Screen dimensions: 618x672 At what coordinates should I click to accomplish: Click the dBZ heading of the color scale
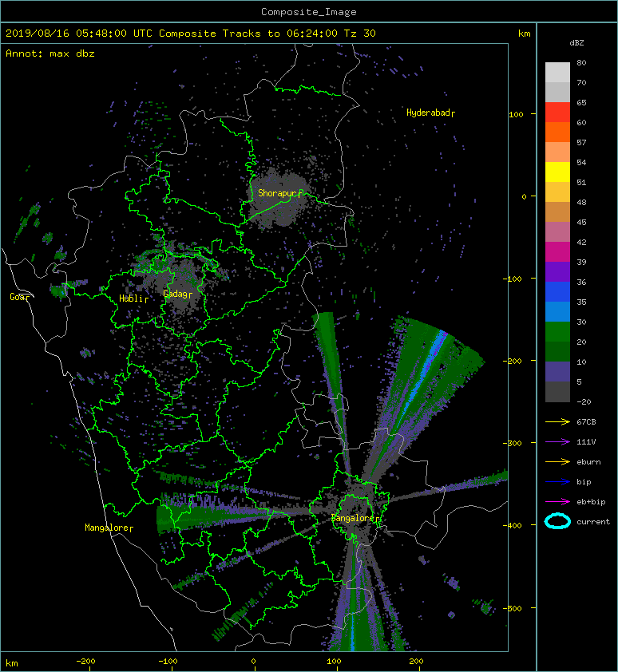click(576, 43)
